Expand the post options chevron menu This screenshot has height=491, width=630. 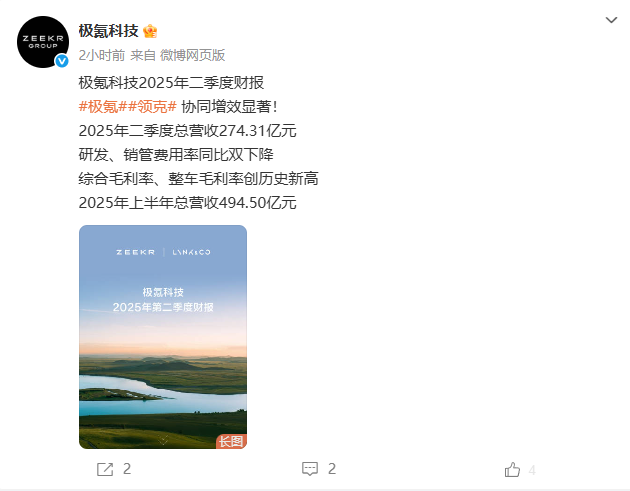[611, 20]
